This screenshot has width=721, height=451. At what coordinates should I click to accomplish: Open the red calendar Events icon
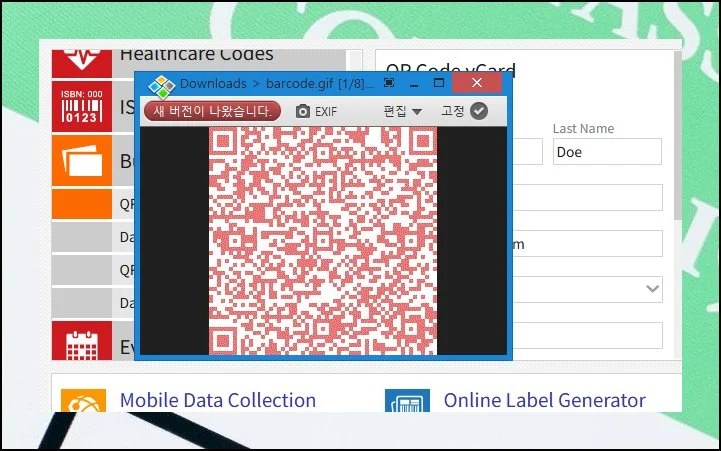(x=82, y=341)
